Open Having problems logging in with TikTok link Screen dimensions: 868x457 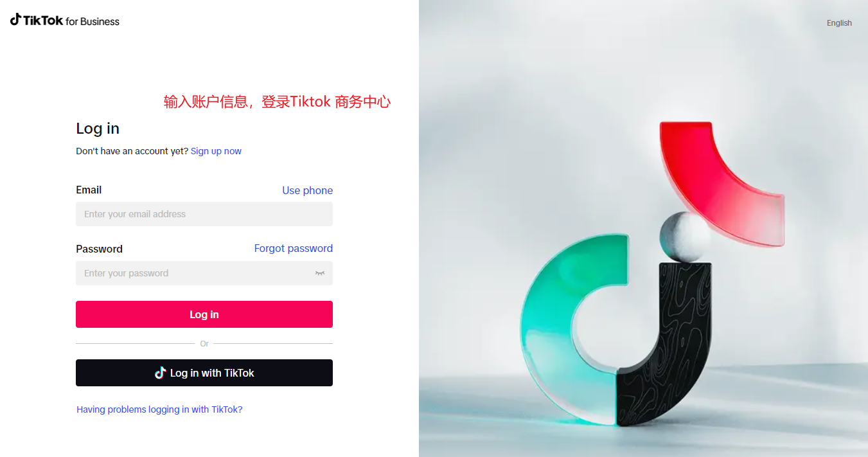(159, 409)
